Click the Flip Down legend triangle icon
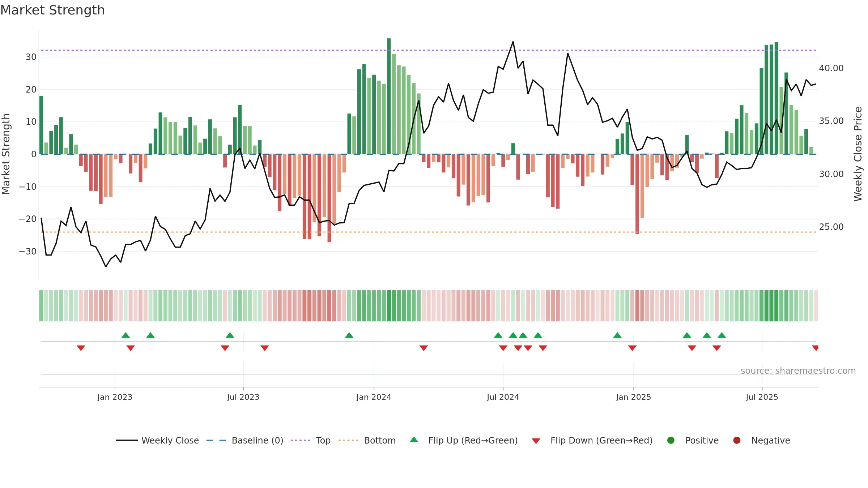The height and width of the screenshot is (488, 868). click(x=536, y=441)
